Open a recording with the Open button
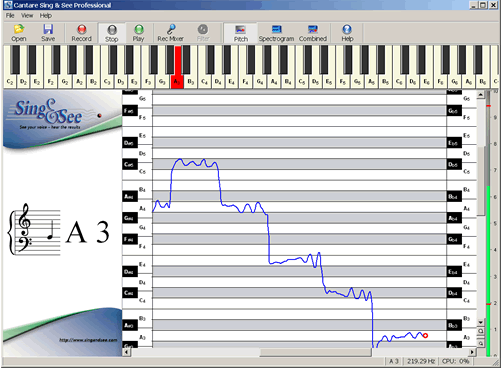This screenshot has width=501, height=368. 19,33
